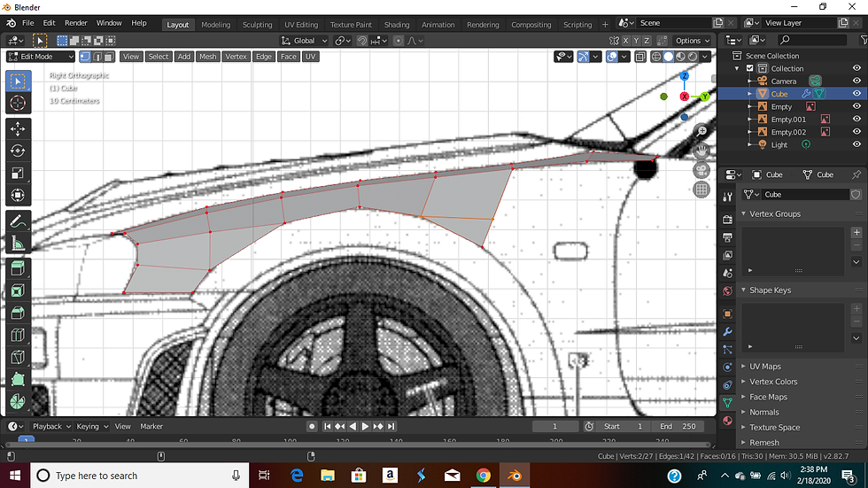The height and width of the screenshot is (488, 868).
Task: Select the Knife tool
Action: coord(18,358)
